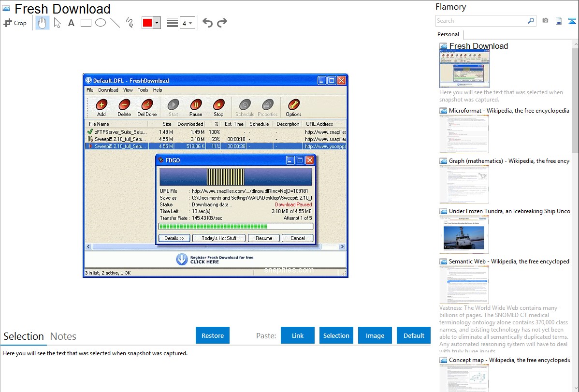Select the rectangle shape tool
The height and width of the screenshot is (392, 579).
pos(86,23)
